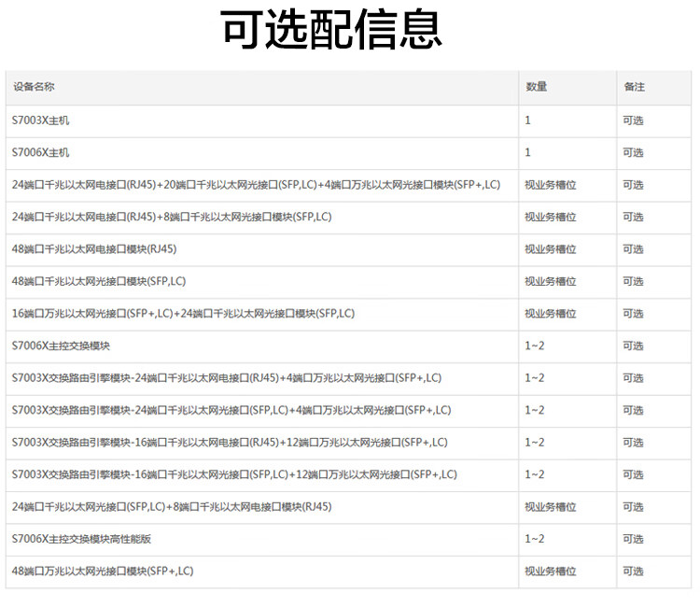This screenshot has height=607, width=700.
Task: Click quantity 1 in the S7003X主机 row
Action: 527,120
